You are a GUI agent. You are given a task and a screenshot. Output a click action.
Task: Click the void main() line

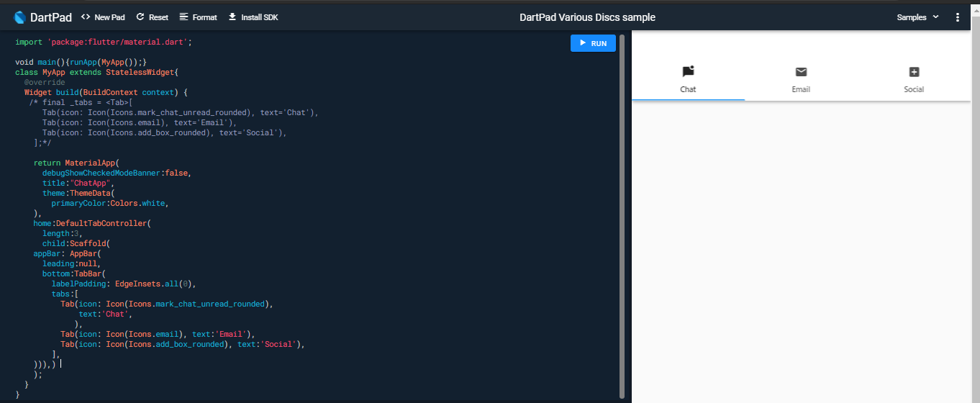[81, 63]
